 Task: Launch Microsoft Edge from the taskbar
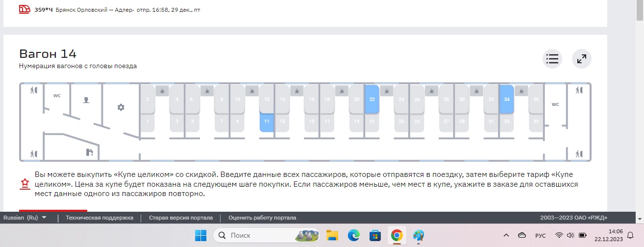(354, 236)
